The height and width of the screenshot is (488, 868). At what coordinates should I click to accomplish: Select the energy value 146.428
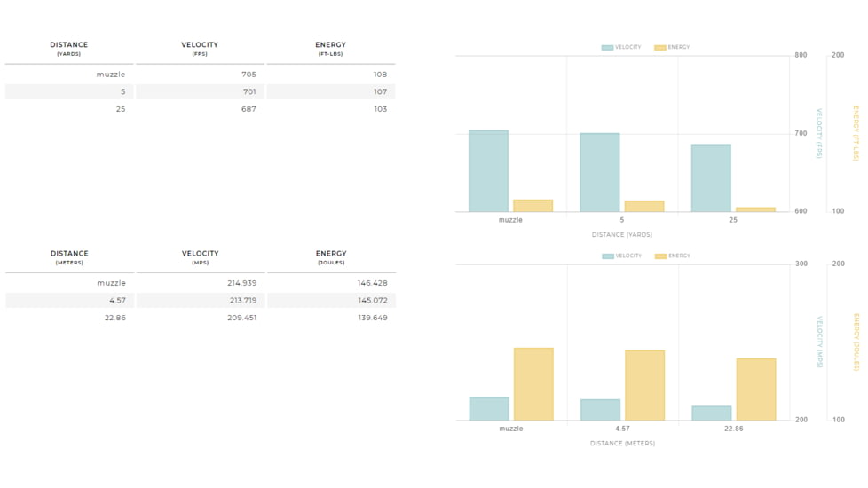pyautogui.click(x=373, y=283)
